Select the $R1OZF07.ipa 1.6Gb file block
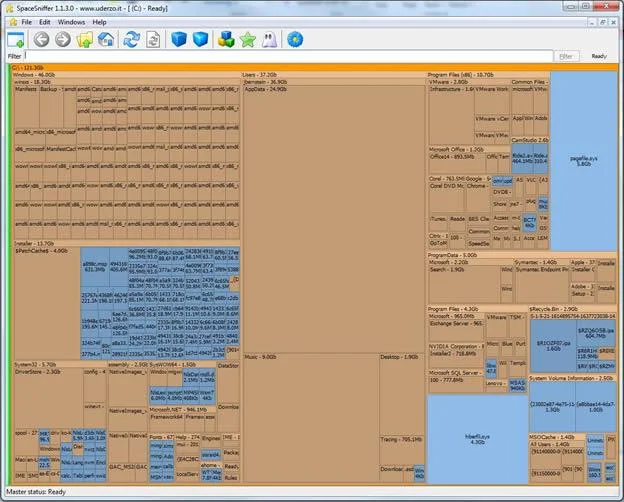624x502 pixels. [x=553, y=346]
